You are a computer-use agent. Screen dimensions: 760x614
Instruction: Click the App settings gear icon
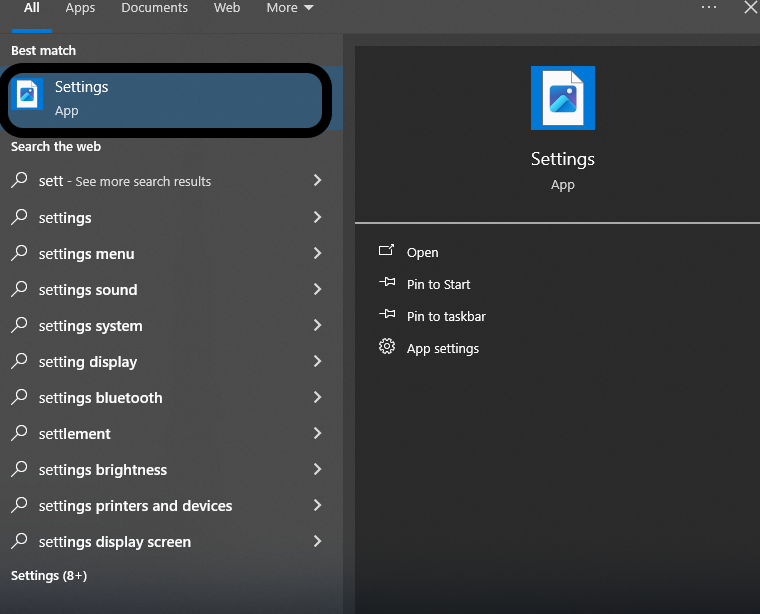pyautogui.click(x=387, y=348)
